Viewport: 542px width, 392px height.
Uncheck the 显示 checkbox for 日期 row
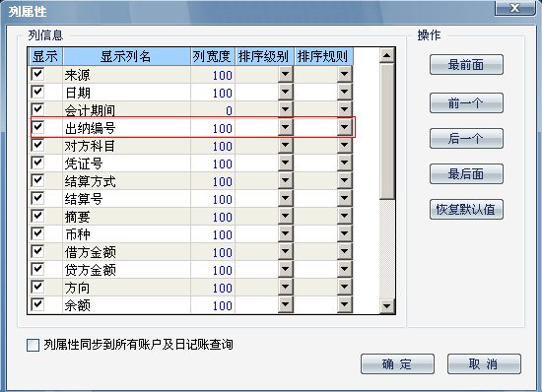pyautogui.click(x=37, y=92)
